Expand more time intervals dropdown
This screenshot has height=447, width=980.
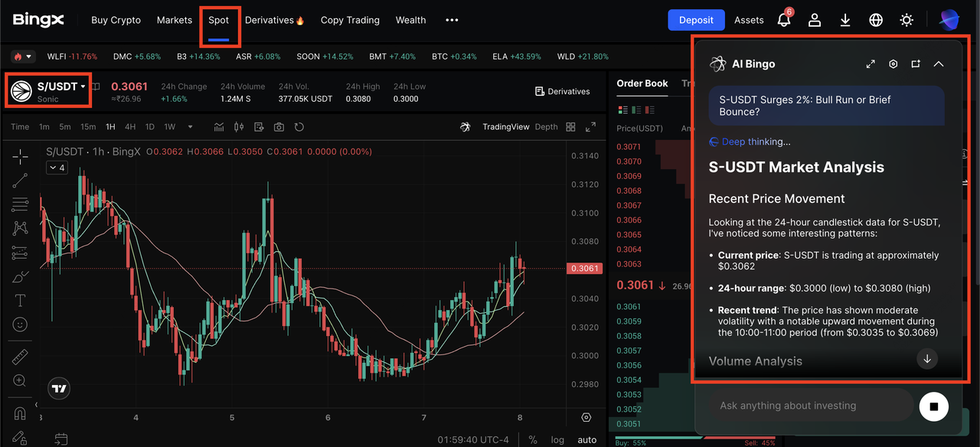point(191,127)
